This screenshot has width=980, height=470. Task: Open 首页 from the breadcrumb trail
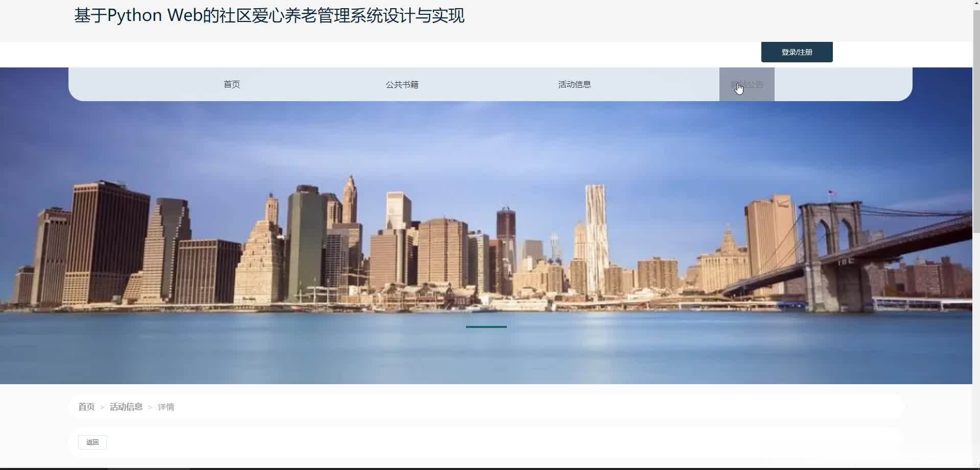tap(86, 407)
